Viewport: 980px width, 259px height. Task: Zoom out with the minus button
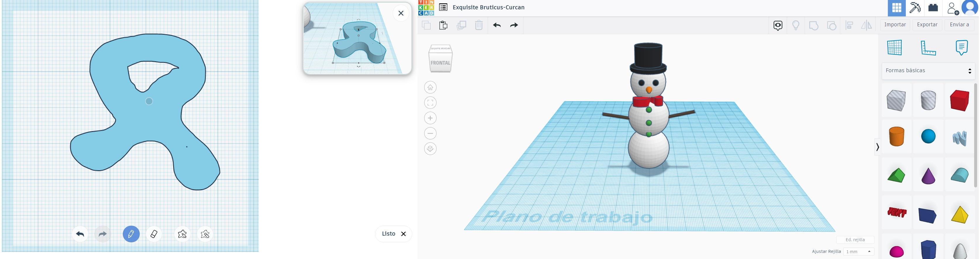click(x=430, y=134)
